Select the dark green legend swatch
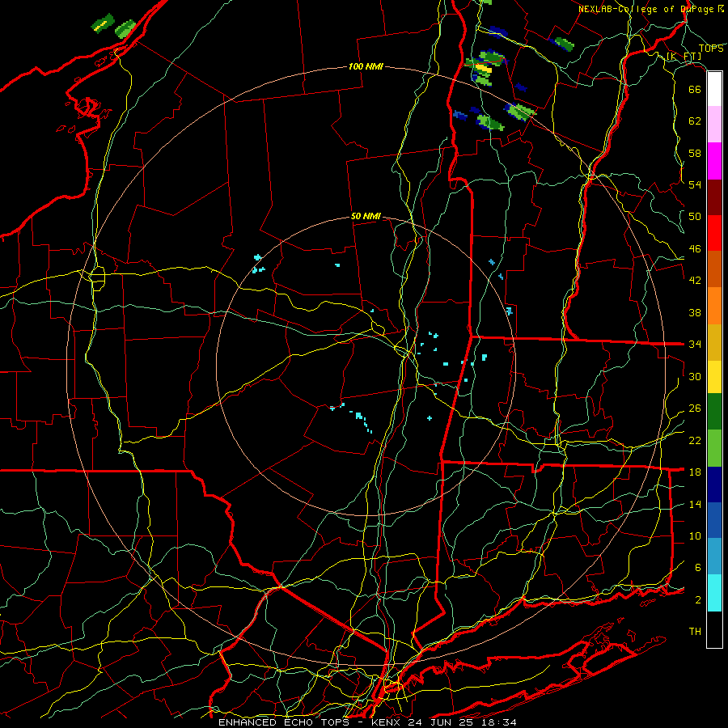 tap(714, 412)
